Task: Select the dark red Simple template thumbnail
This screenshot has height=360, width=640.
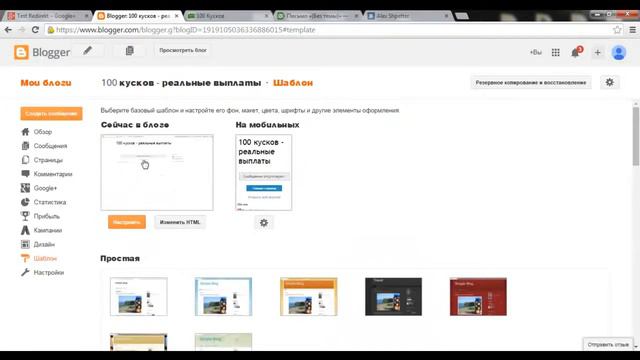Action: coord(478,297)
